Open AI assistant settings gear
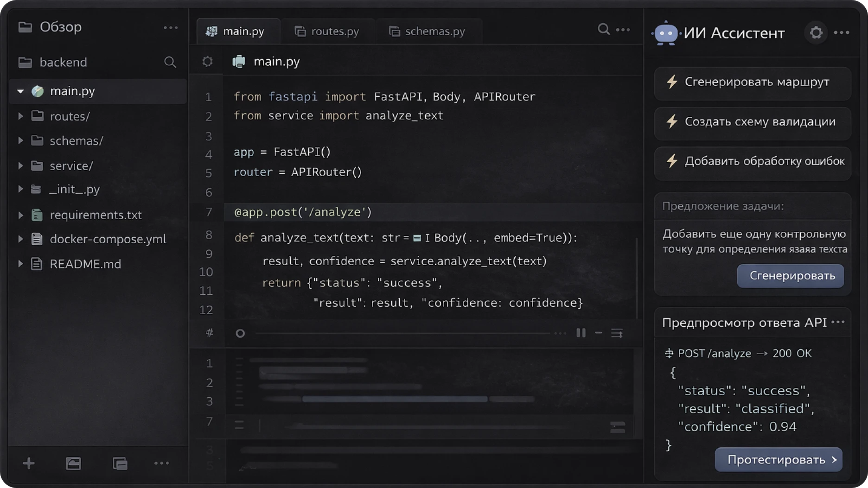This screenshot has width=868, height=488. pos(816,33)
